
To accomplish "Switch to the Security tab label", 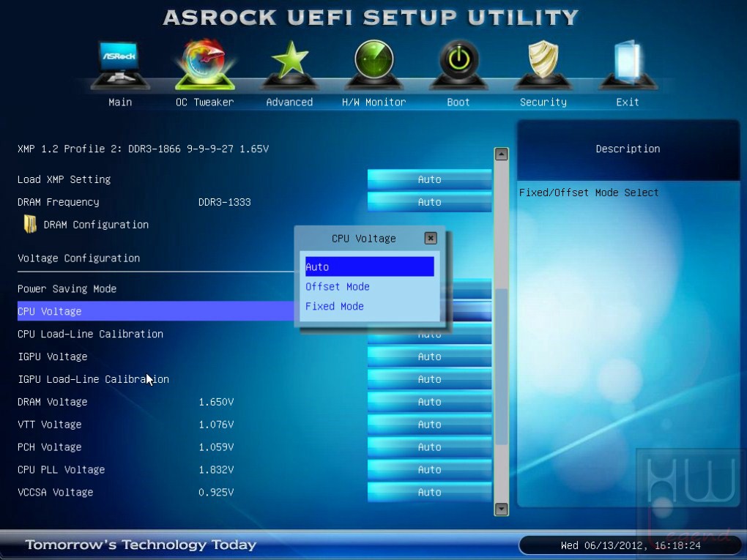I will 543,102.
